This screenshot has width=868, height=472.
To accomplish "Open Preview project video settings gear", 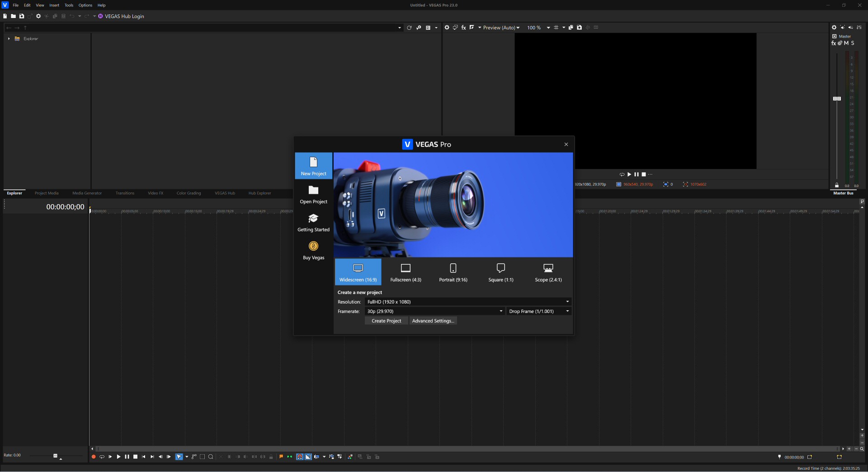I will (447, 28).
